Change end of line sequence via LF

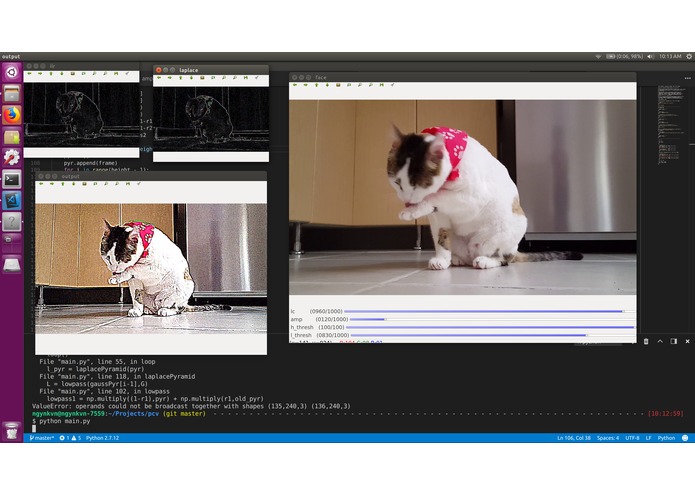click(x=648, y=438)
